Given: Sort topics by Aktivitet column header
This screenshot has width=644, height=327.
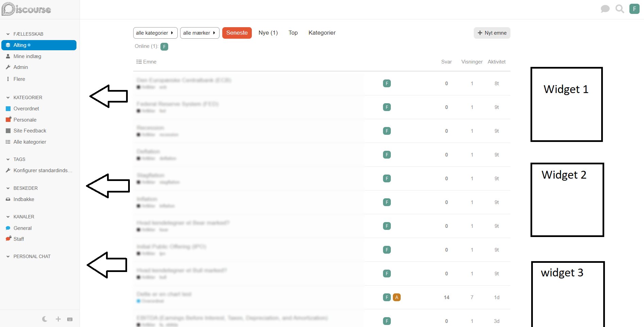Looking at the screenshot, I should pyautogui.click(x=497, y=62).
